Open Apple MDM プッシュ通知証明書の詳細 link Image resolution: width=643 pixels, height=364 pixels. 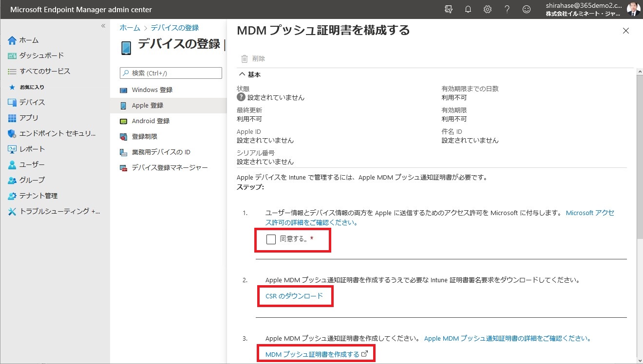click(x=508, y=338)
